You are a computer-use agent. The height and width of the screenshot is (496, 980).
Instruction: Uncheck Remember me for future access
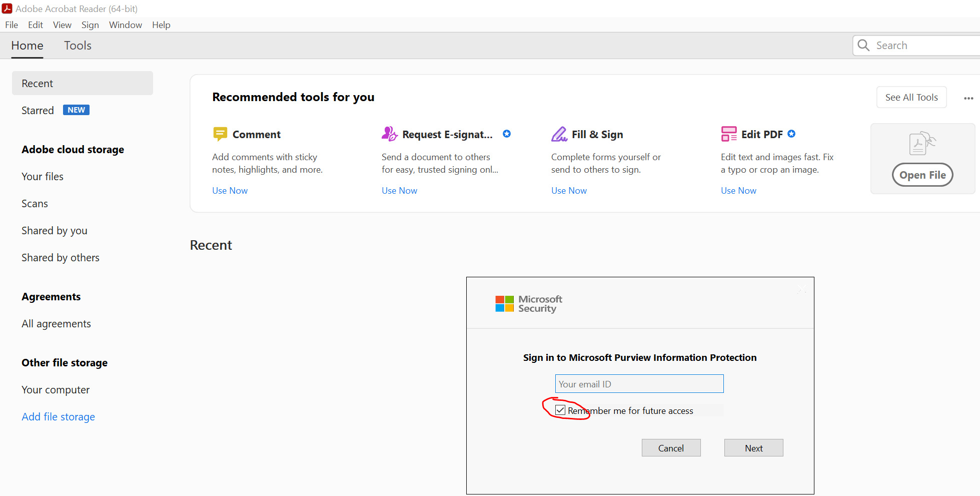point(560,410)
